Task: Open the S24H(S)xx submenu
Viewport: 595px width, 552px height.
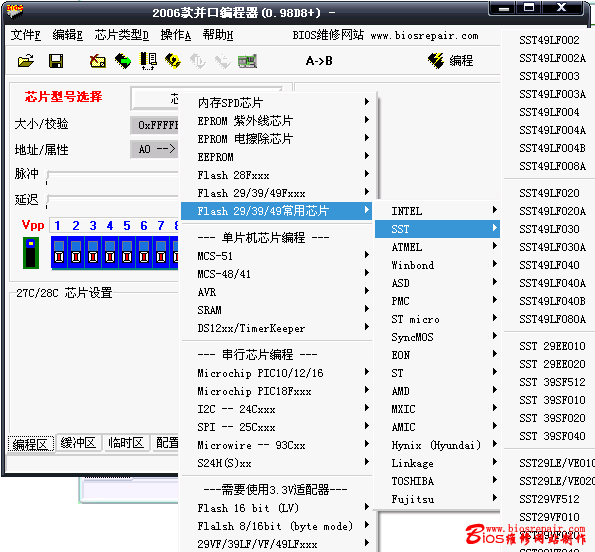Action: tap(276, 463)
